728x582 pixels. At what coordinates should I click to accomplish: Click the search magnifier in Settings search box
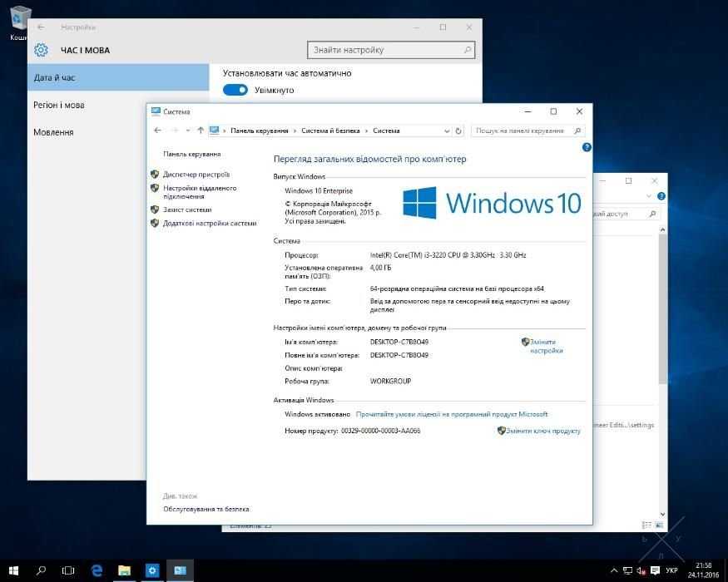click(468, 50)
